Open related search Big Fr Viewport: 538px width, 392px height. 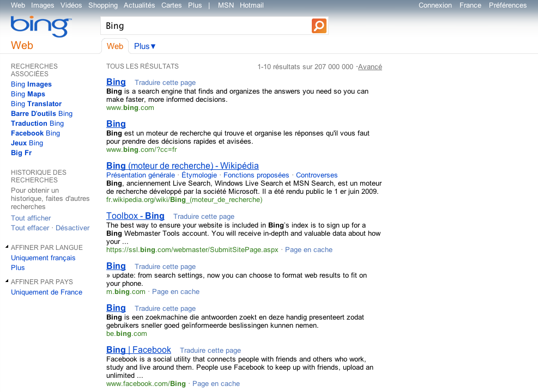coord(21,153)
